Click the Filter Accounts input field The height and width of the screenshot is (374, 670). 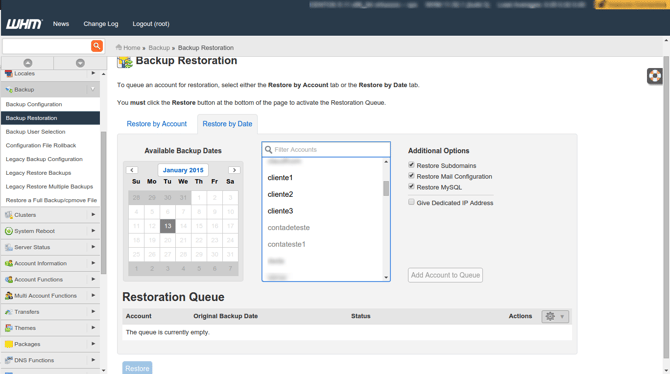click(326, 150)
